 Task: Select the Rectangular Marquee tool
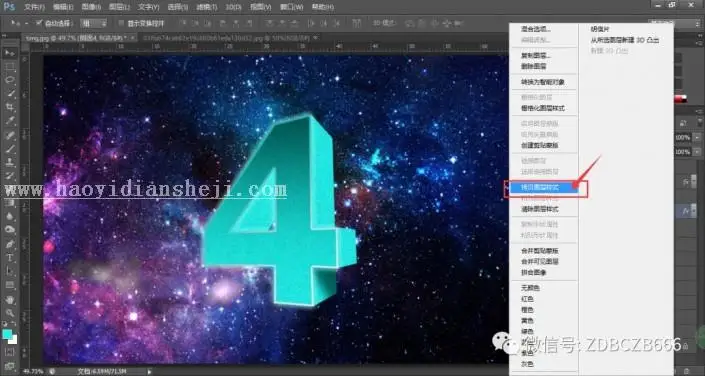click(9, 67)
